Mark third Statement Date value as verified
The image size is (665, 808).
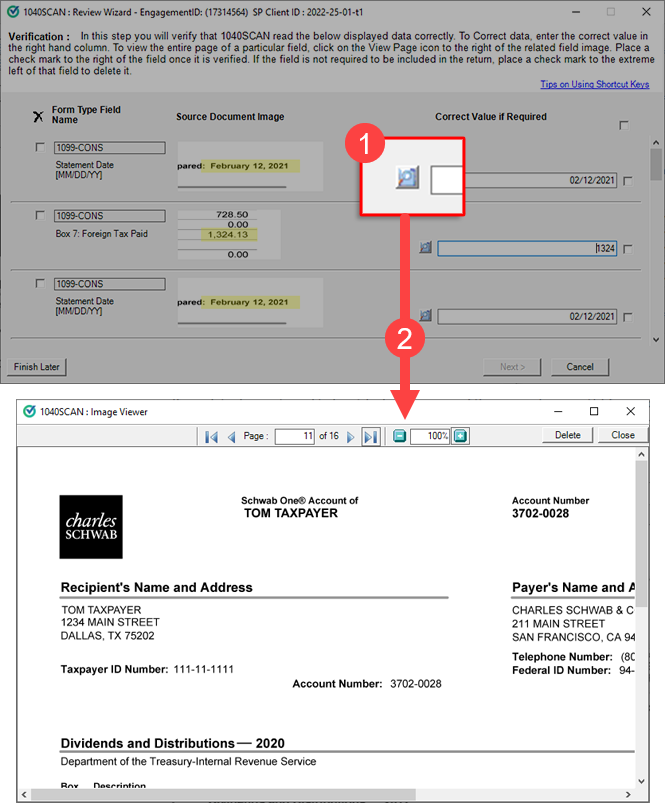(x=628, y=317)
